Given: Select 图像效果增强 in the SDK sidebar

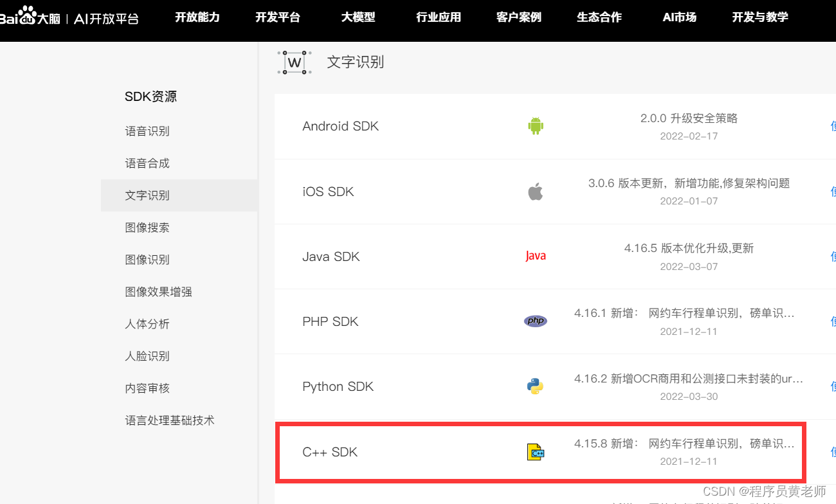Looking at the screenshot, I should (x=159, y=292).
